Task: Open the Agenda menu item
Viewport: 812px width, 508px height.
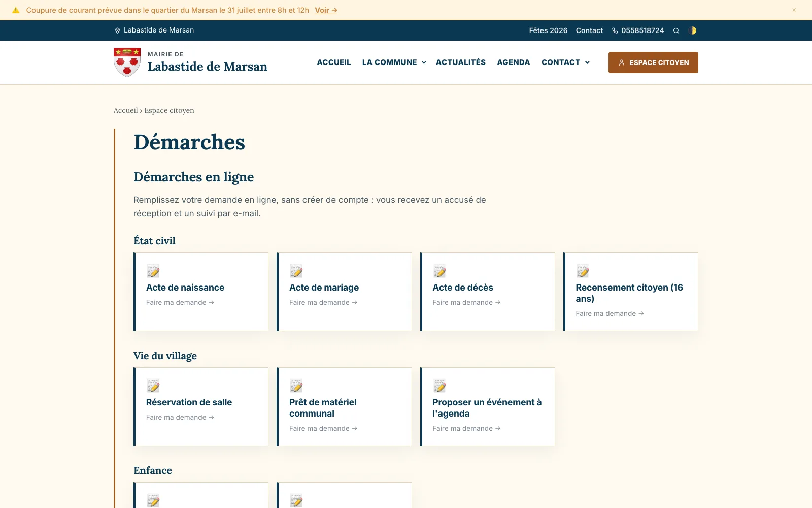Action: point(513,62)
